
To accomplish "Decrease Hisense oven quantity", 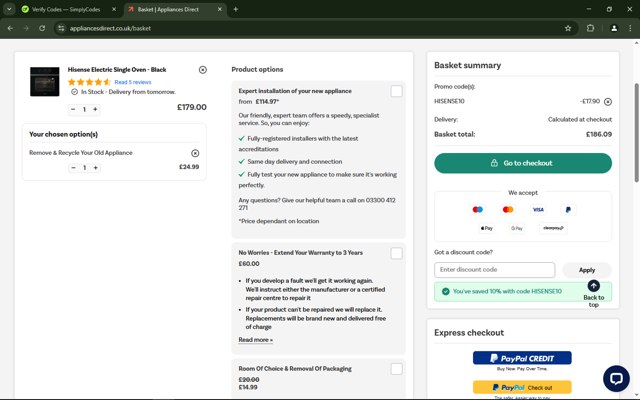I will click(73, 109).
